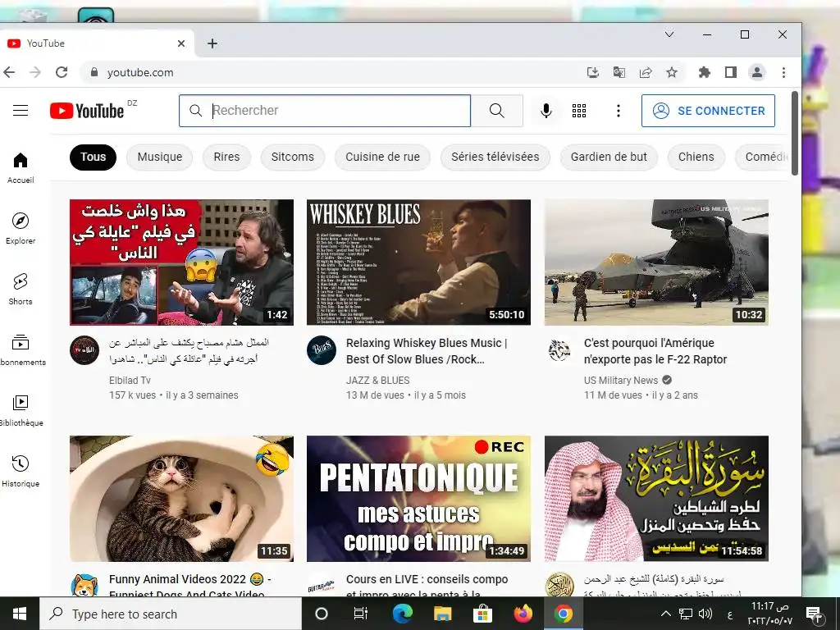
Task: Open File Explorer from the taskbar
Action: (442, 614)
